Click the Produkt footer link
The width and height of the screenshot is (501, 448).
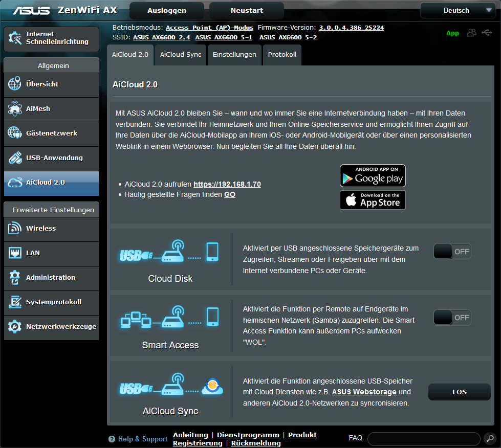(x=302, y=435)
